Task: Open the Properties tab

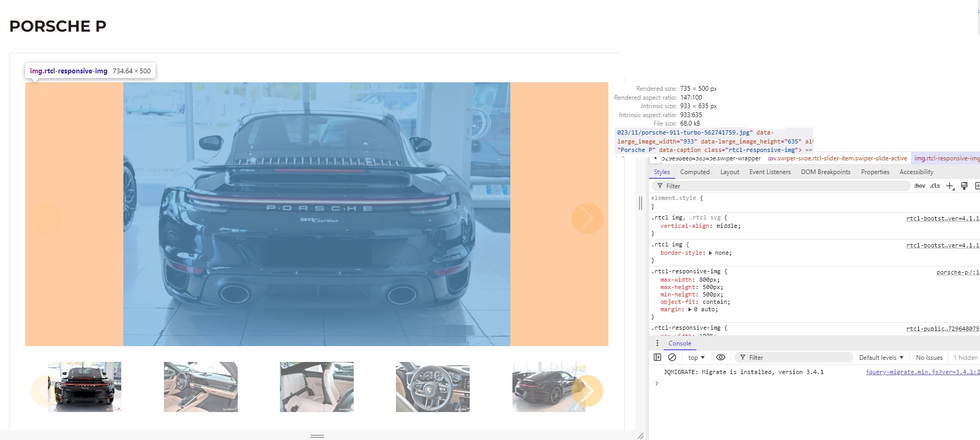Action: pos(875,172)
